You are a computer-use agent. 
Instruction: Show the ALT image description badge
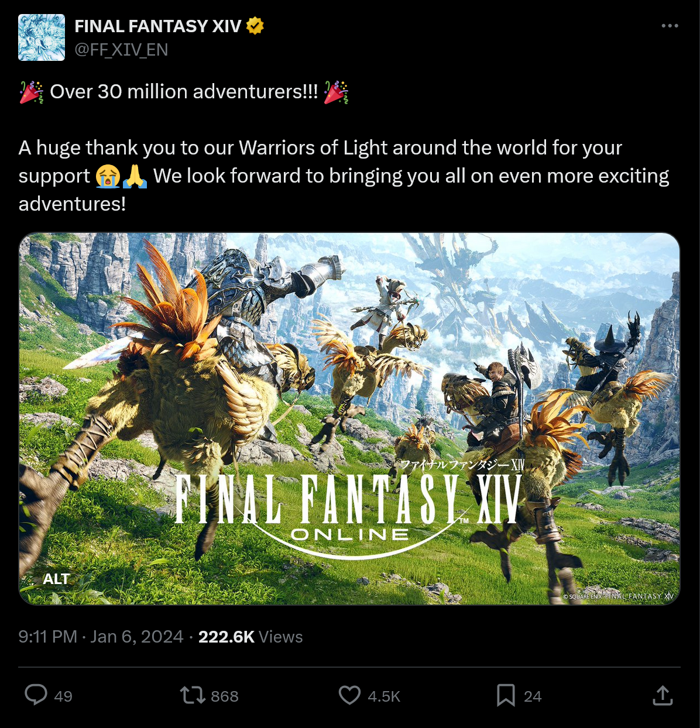(x=56, y=579)
